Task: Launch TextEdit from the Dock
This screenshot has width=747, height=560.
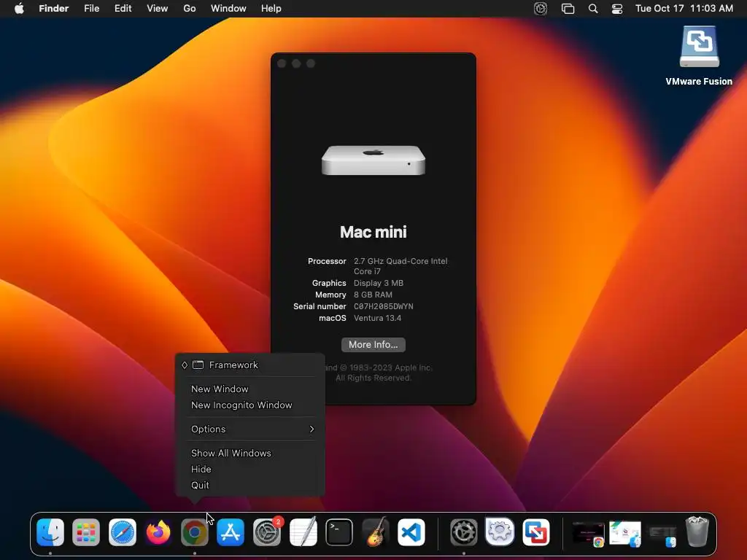Action: tap(303, 532)
